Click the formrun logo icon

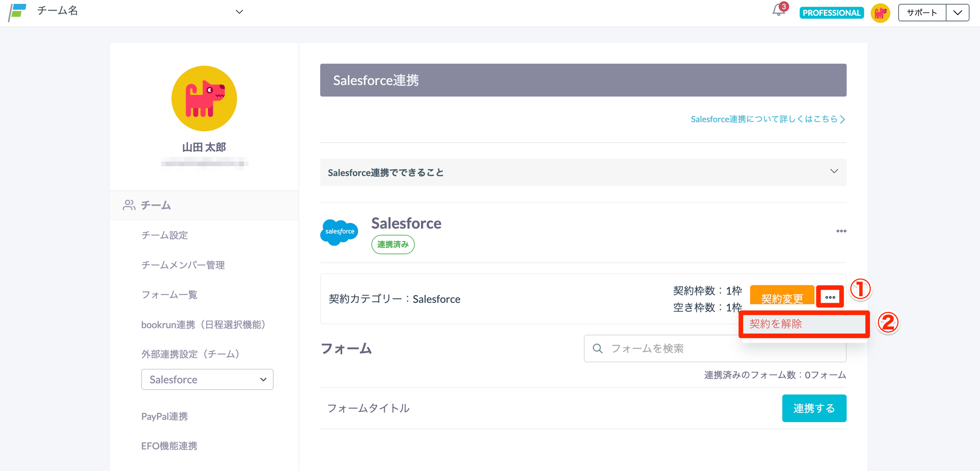pyautogui.click(x=17, y=12)
